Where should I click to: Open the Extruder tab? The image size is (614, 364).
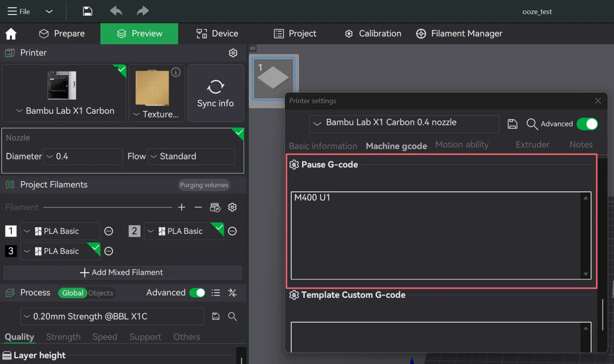(532, 145)
